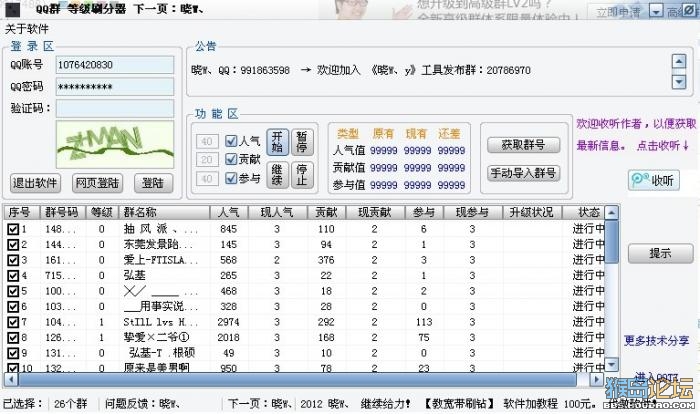The height and width of the screenshot is (414, 700).
Task: Sort by 群号码 column header
Action: (x=63, y=212)
